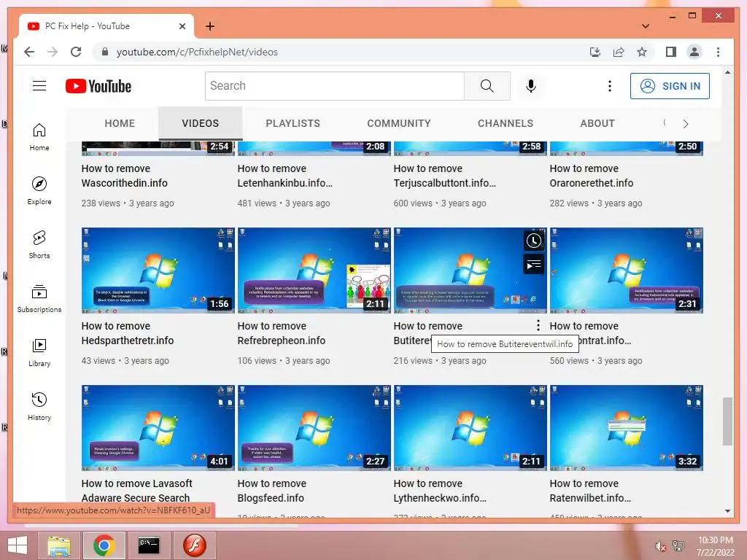Image resolution: width=747 pixels, height=560 pixels.
Task: Open How to remove Hedsparthetretr.info link
Action: coord(127,333)
